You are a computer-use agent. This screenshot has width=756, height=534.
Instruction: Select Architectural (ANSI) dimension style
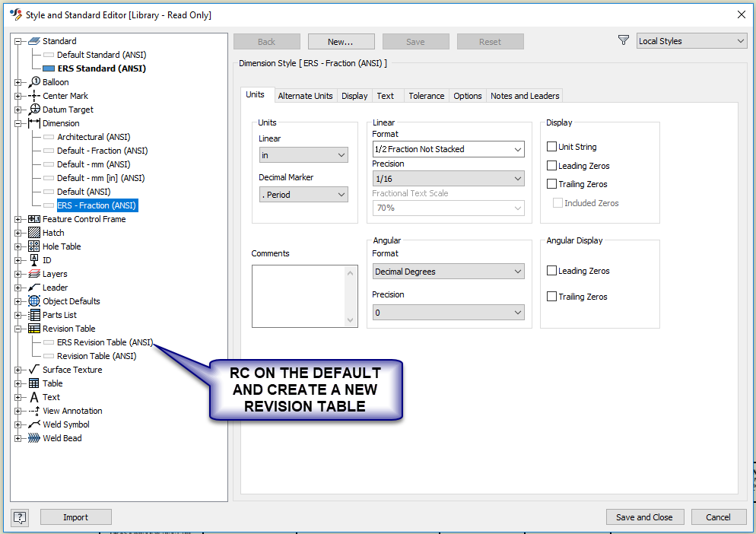(94, 137)
